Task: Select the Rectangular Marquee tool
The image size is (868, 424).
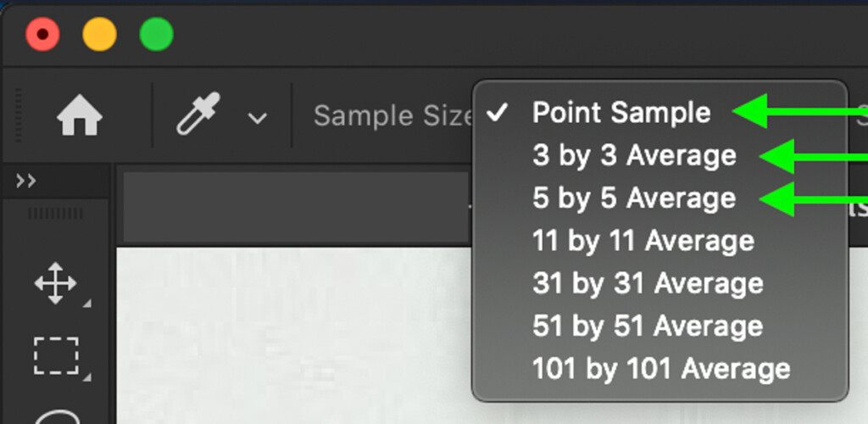Action: pos(56,355)
